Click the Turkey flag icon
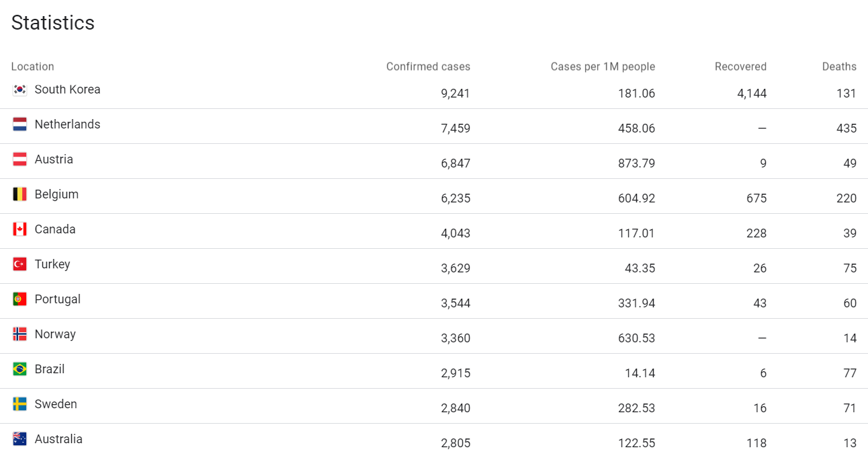Image resolution: width=868 pixels, height=458 pixels. pyautogui.click(x=19, y=264)
